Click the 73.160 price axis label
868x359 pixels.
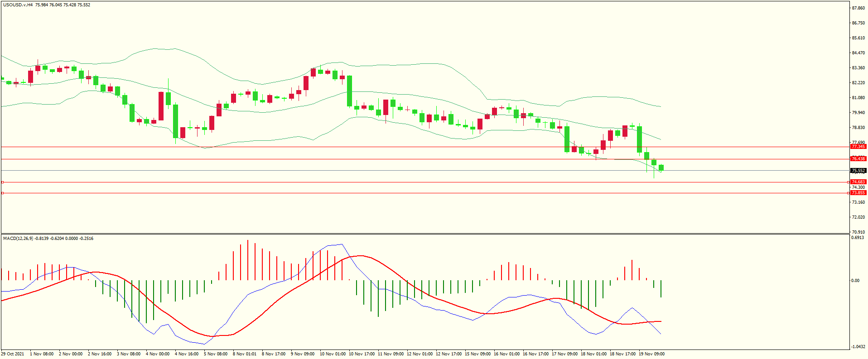(858, 202)
